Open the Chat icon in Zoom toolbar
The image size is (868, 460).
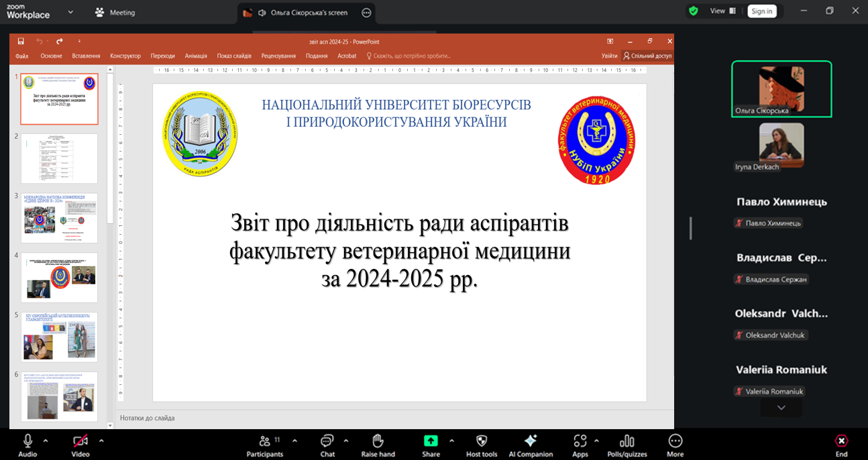coord(327,441)
